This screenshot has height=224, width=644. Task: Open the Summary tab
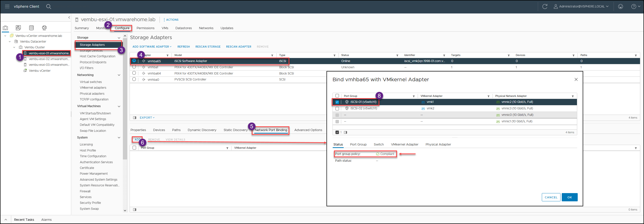tap(82, 28)
